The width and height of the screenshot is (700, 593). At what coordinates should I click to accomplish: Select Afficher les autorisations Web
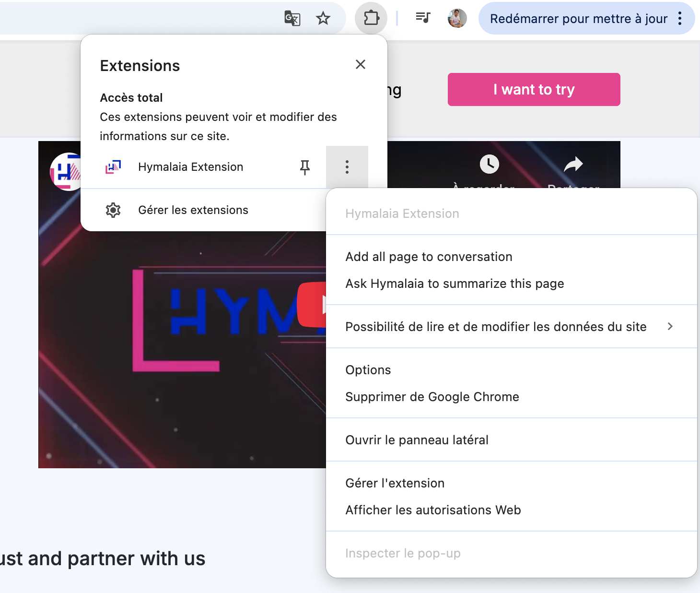point(512,510)
